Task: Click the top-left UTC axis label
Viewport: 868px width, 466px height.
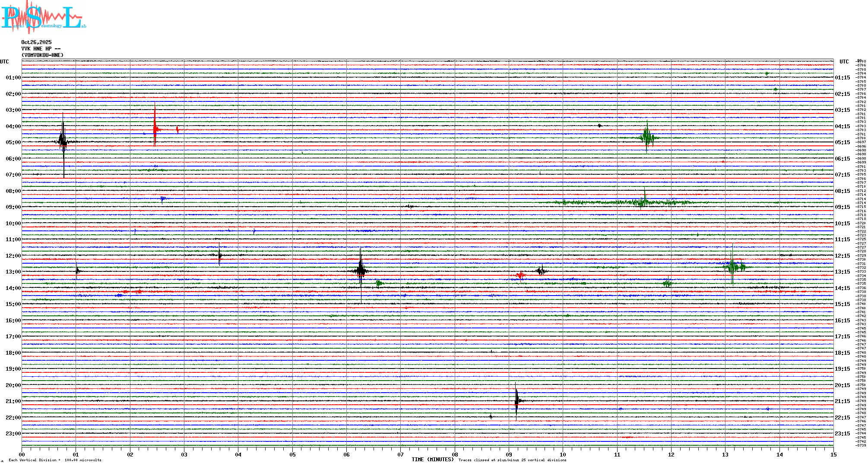Action: pyautogui.click(x=4, y=62)
